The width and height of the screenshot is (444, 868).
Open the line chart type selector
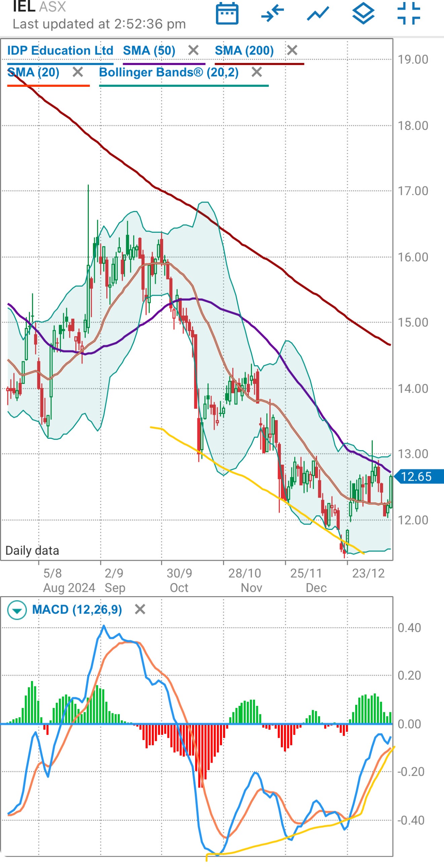(x=318, y=13)
